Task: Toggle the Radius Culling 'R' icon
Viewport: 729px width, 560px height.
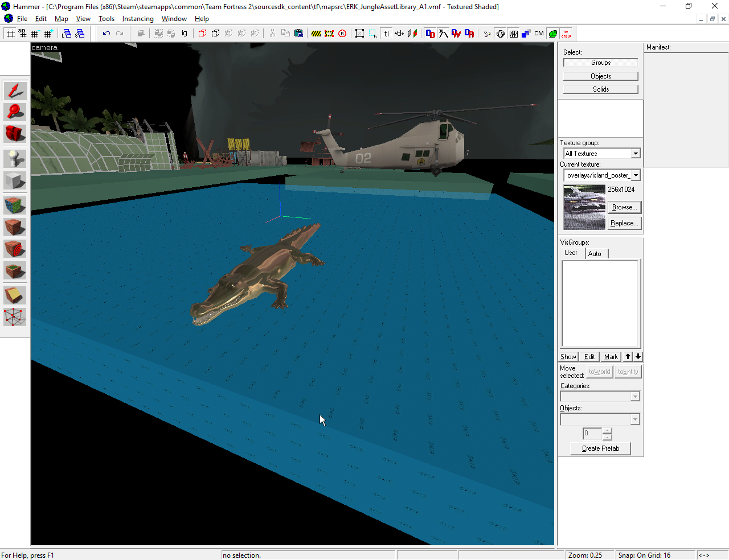Action: pos(342,34)
